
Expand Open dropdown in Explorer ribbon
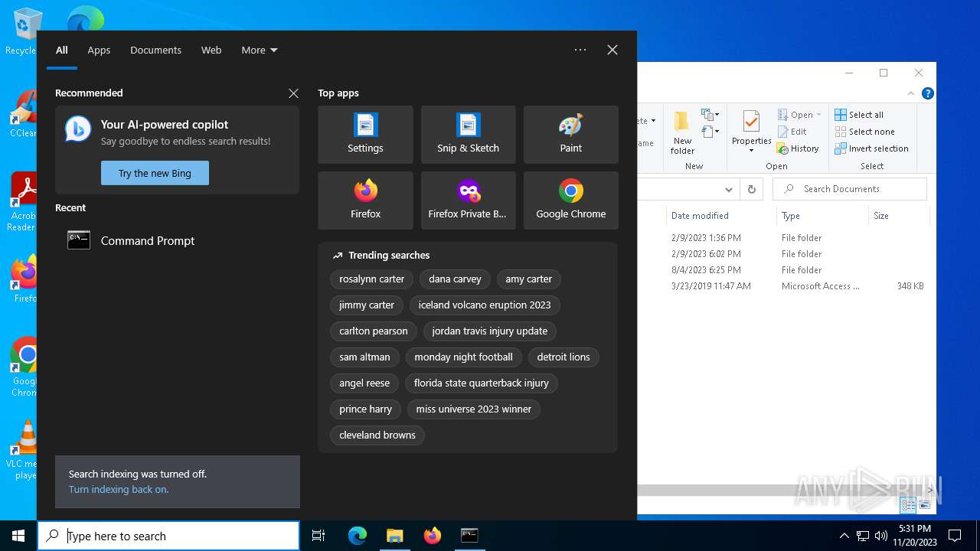(x=818, y=115)
